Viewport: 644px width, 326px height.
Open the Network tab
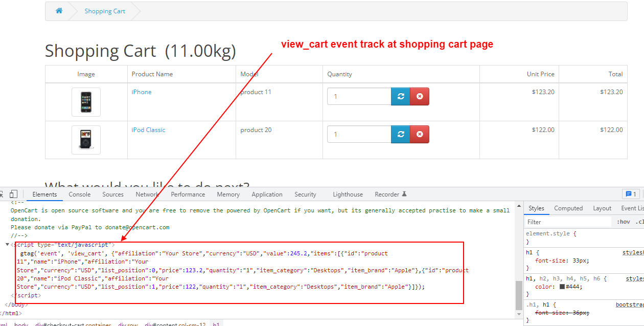[147, 194]
